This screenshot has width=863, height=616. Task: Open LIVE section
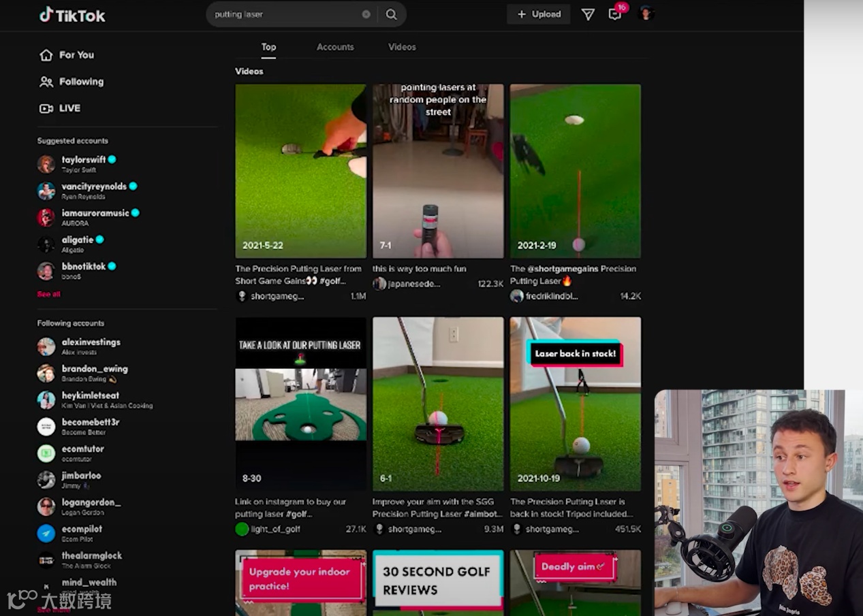[69, 108]
